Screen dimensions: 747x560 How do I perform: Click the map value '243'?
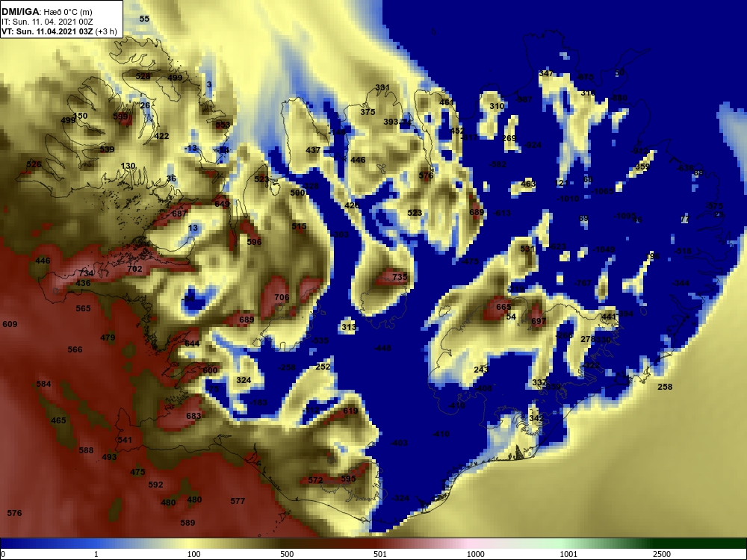click(x=481, y=370)
